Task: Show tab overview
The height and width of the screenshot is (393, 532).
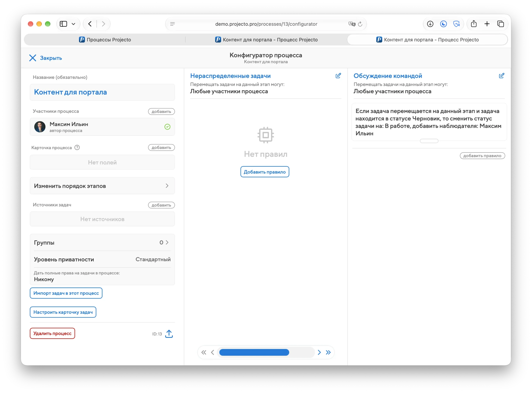Action: pos(501,24)
